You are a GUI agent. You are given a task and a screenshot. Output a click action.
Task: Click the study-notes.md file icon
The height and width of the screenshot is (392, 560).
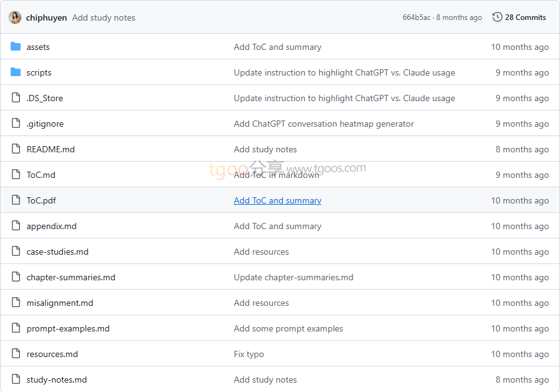tap(16, 380)
